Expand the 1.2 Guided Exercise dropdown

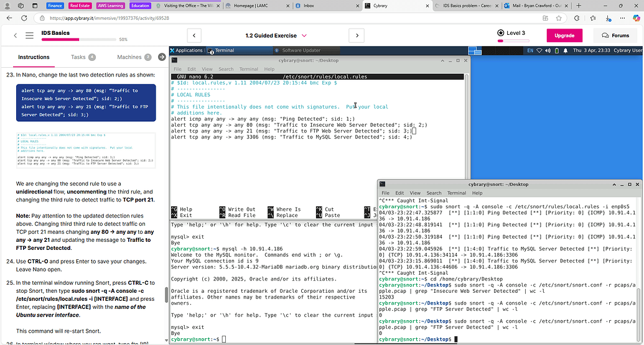coord(305,35)
